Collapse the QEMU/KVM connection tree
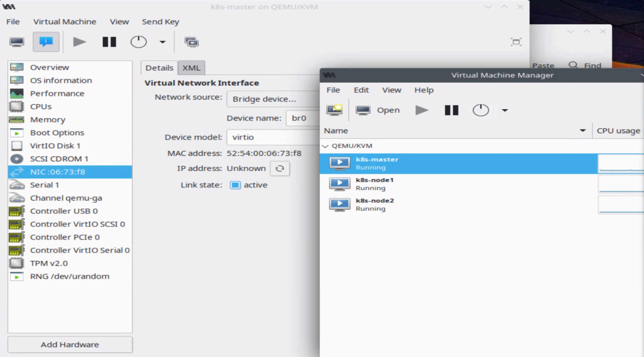This screenshot has height=357, width=644. coord(325,146)
